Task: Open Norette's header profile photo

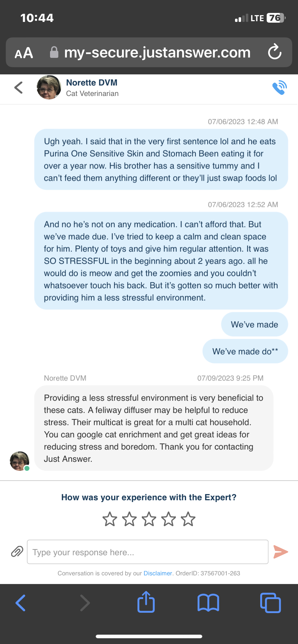Action: click(49, 87)
